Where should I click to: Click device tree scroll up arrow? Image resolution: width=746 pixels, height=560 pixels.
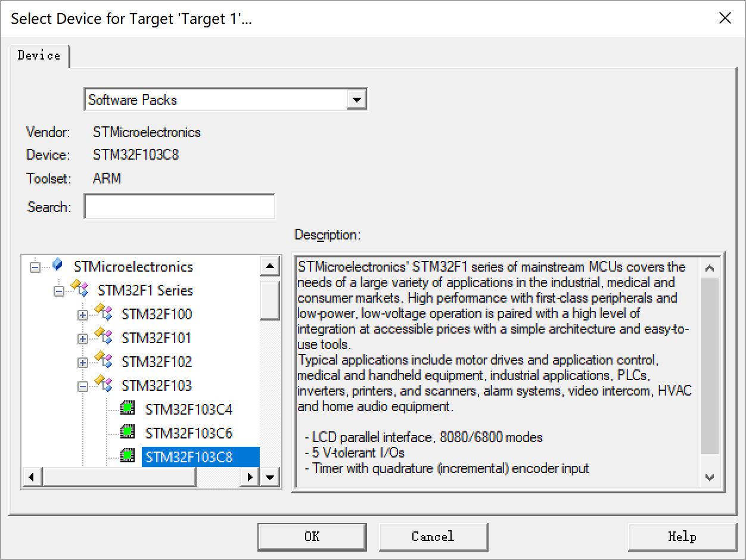click(x=270, y=266)
